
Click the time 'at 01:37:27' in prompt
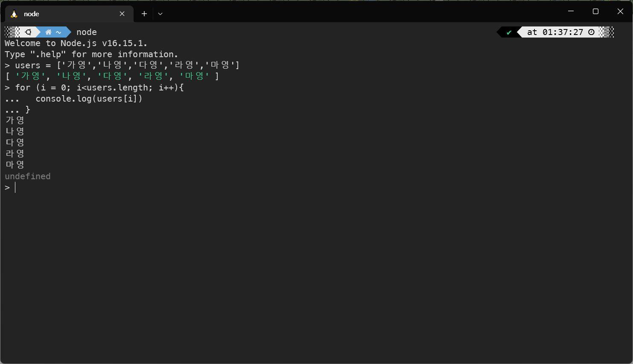pyautogui.click(x=555, y=32)
